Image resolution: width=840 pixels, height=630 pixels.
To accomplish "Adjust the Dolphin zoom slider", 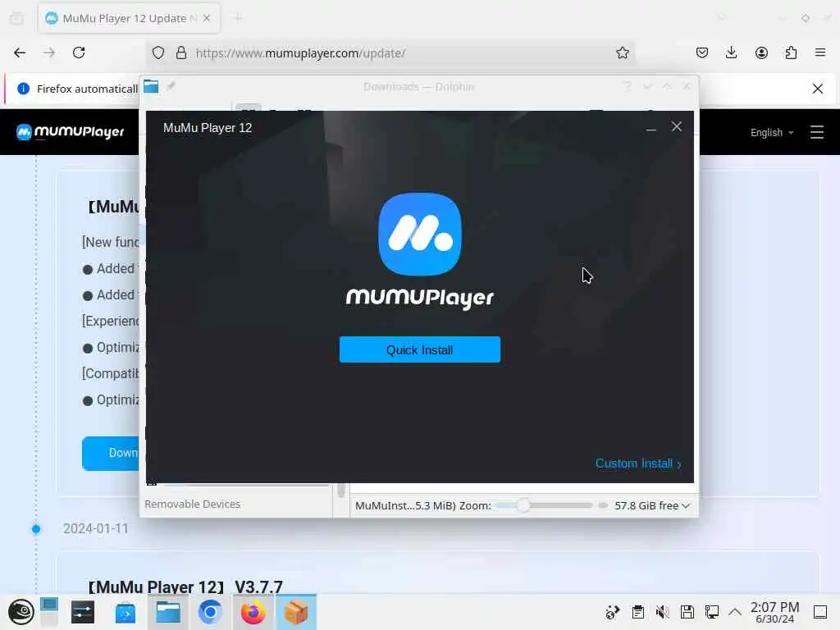I will [523, 505].
